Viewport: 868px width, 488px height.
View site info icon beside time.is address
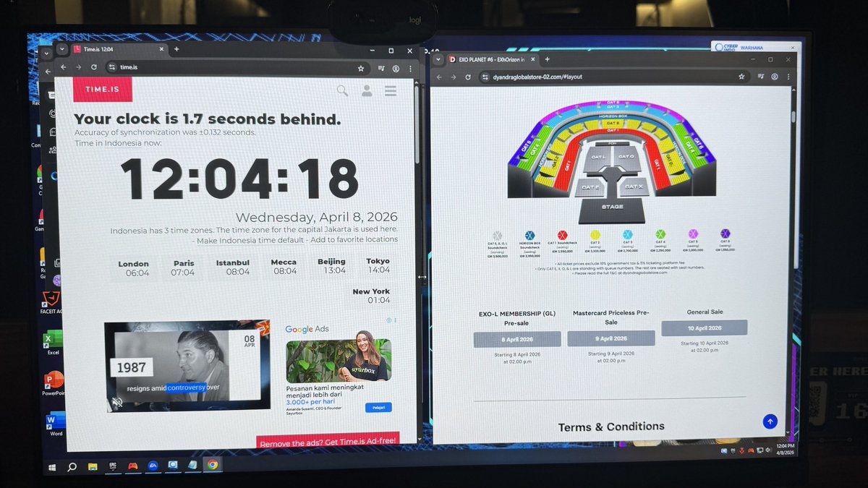[112, 67]
